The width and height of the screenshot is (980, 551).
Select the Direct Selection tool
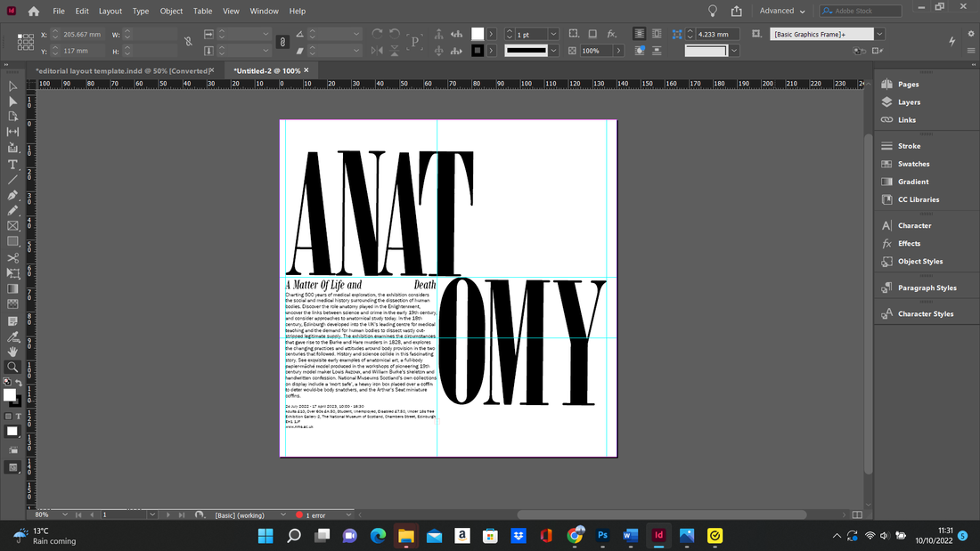pos(12,101)
